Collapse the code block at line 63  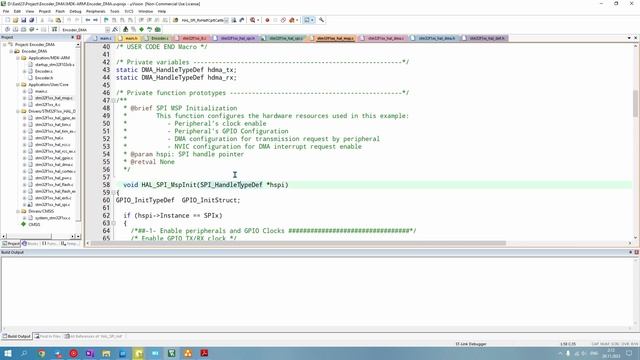click(114, 223)
